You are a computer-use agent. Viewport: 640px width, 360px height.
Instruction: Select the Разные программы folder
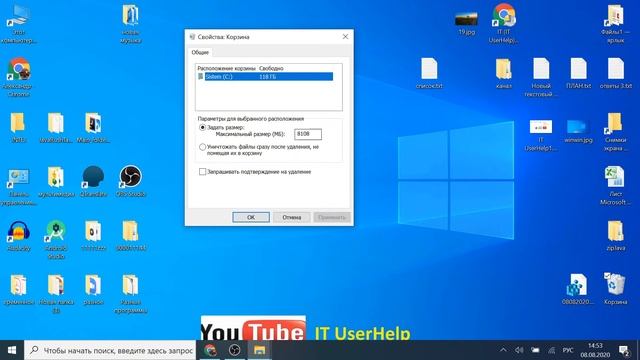tap(131, 294)
